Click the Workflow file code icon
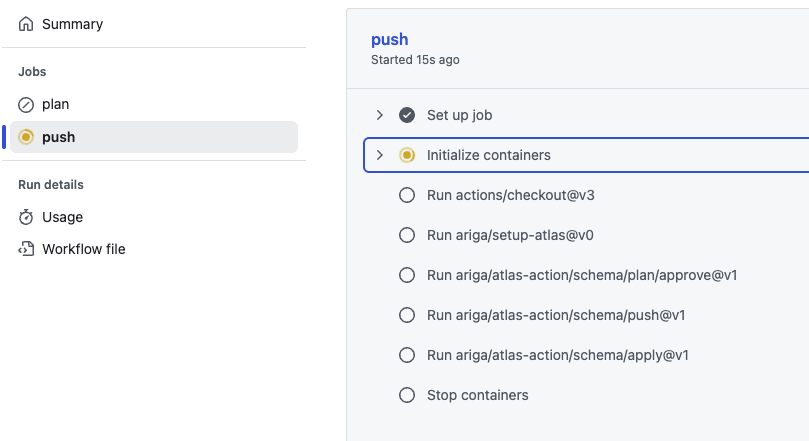809x441 pixels. [26, 249]
